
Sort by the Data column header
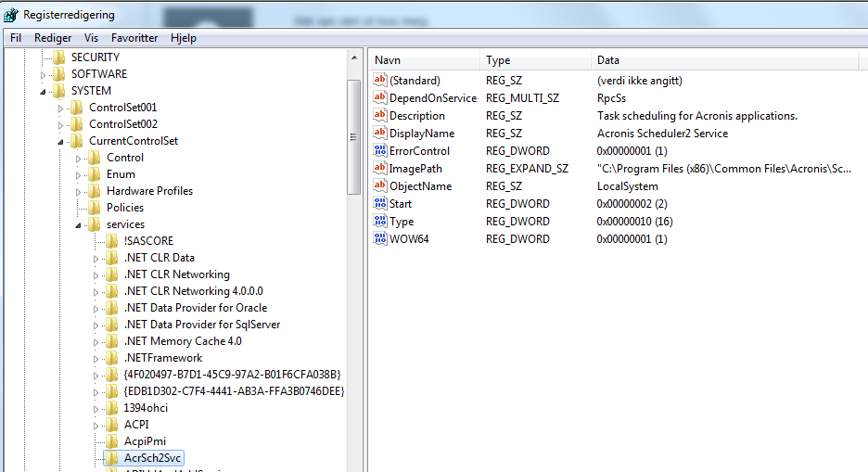(724, 59)
